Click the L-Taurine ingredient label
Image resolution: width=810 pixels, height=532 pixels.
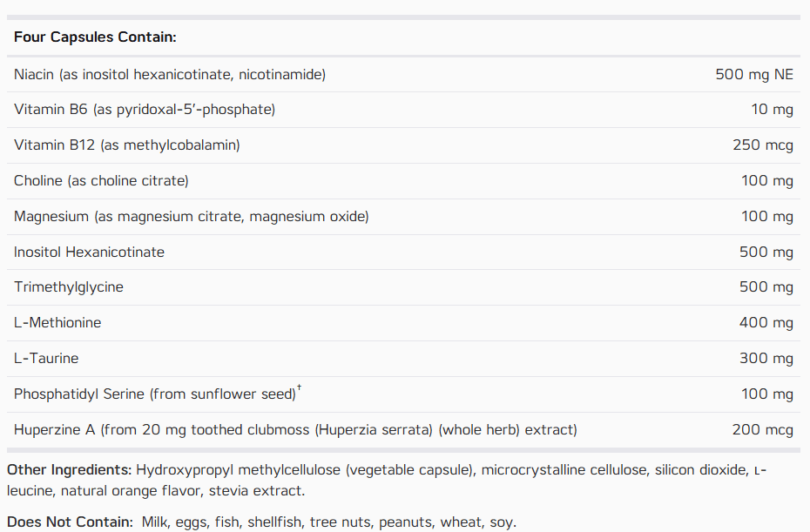(46, 359)
